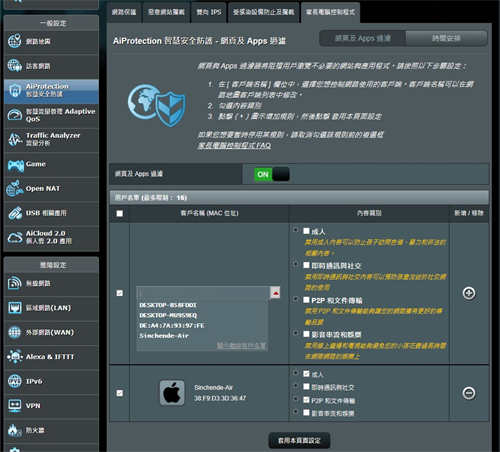Expand the 成人 category in new rule
Screen dimensions: 500x452
pos(296,230)
